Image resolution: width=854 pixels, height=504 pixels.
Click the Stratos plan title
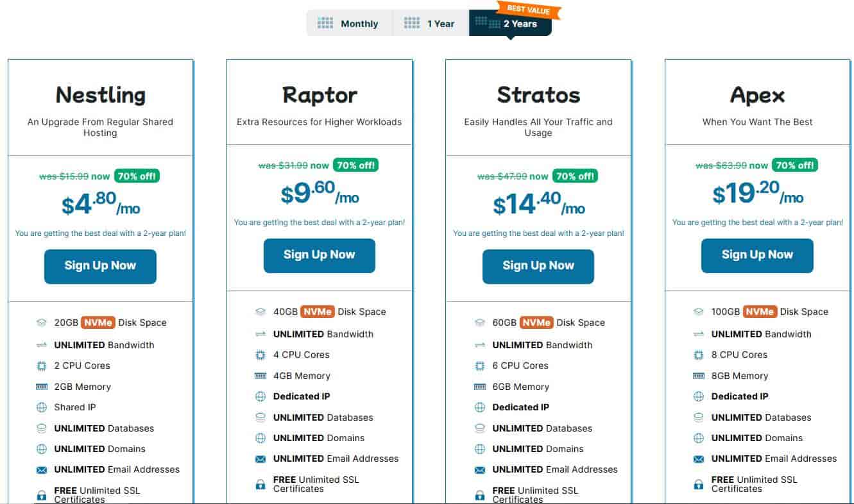point(538,96)
